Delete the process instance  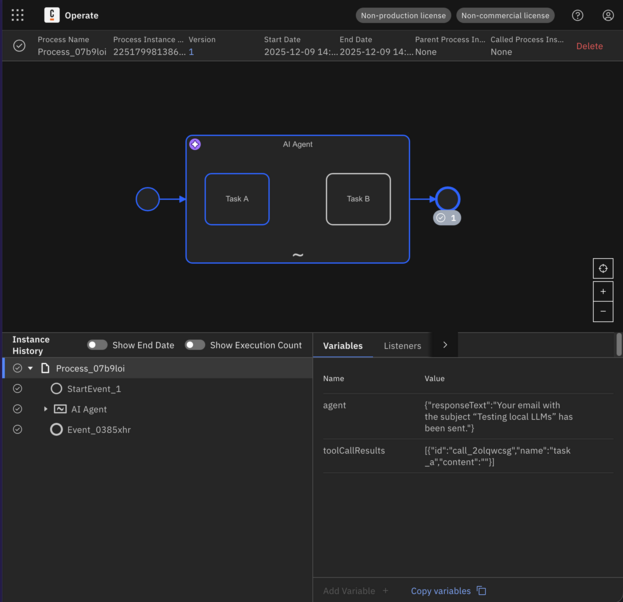pos(589,46)
